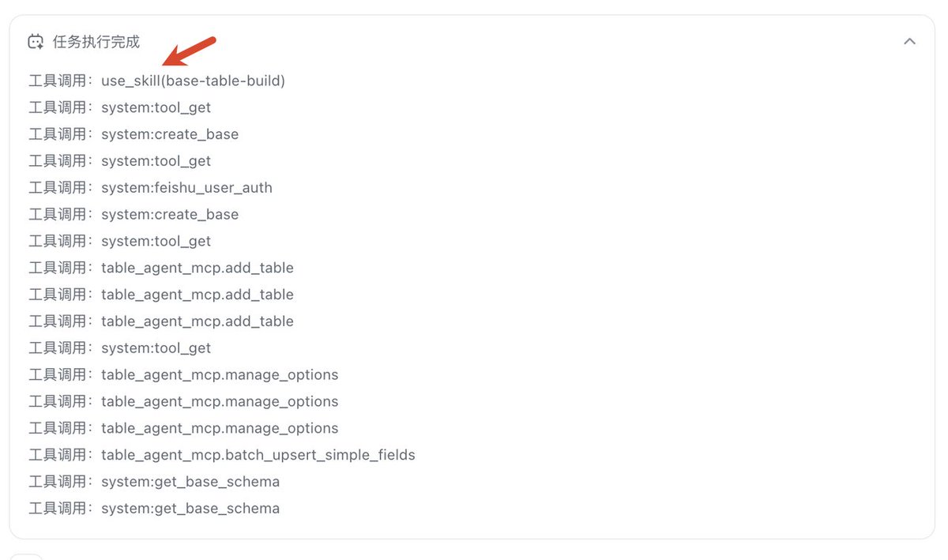Image resolution: width=948 pixels, height=560 pixels.
Task: Click system:create_base entry just below feishu_user_auth
Action: click(x=134, y=215)
